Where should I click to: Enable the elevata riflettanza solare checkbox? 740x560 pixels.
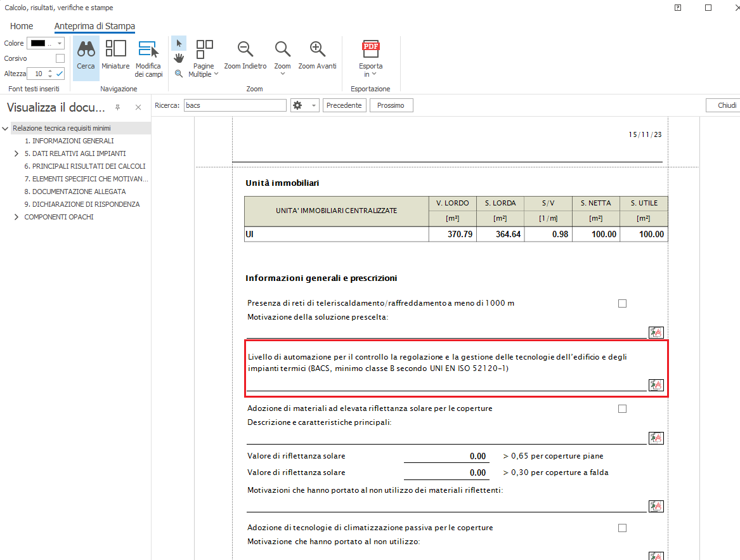[x=622, y=408]
